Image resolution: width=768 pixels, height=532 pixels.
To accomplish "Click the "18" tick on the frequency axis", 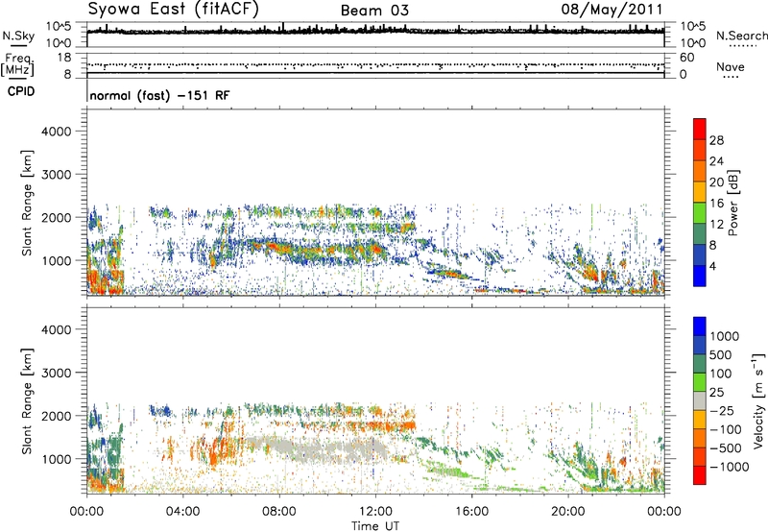I will click(64, 58).
